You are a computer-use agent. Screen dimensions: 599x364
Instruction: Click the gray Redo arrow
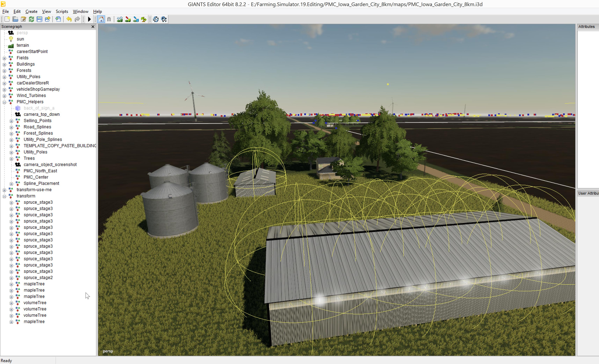(x=77, y=19)
